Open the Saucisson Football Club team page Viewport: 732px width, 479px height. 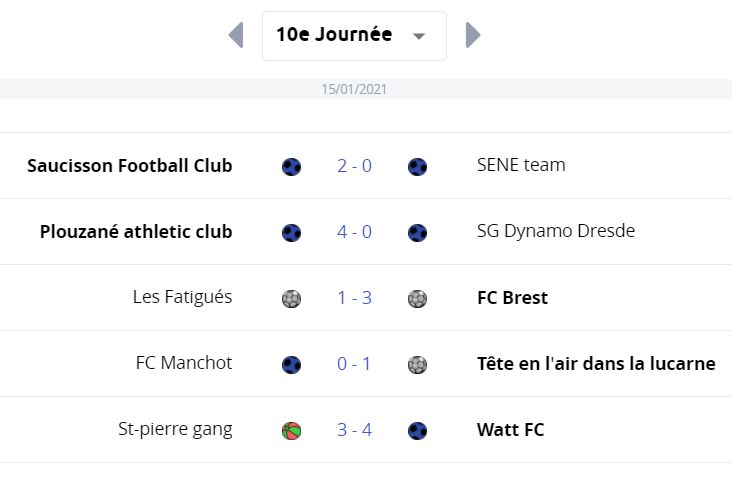coord(130,166)
